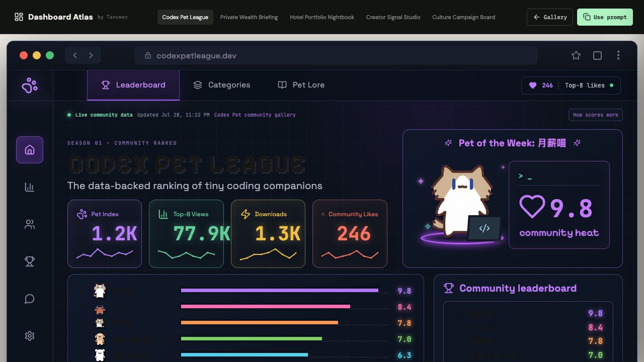Viewport: 644px width, 362px height.
Task: Open the Culture Campaign Board tab
Action: click(x=464, y=17)
